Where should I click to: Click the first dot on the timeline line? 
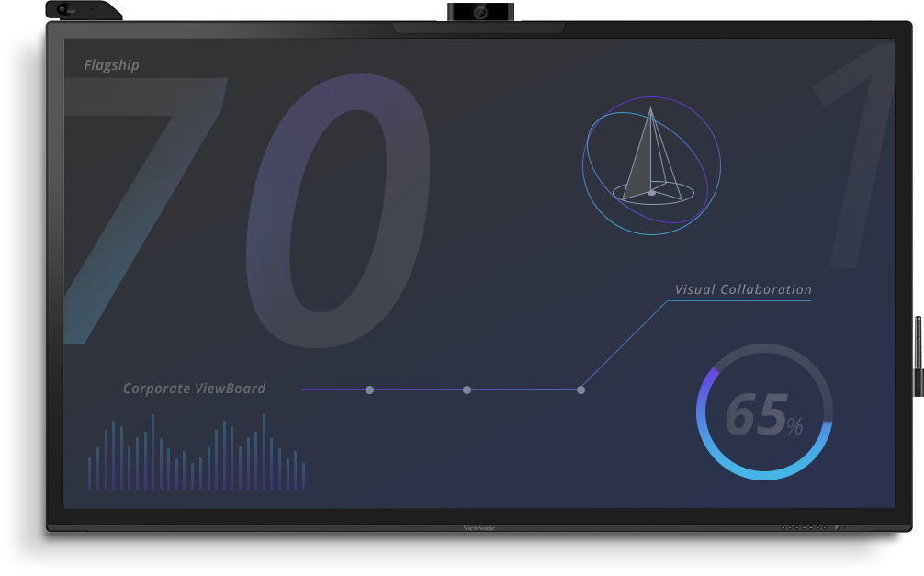pos(369,390)
